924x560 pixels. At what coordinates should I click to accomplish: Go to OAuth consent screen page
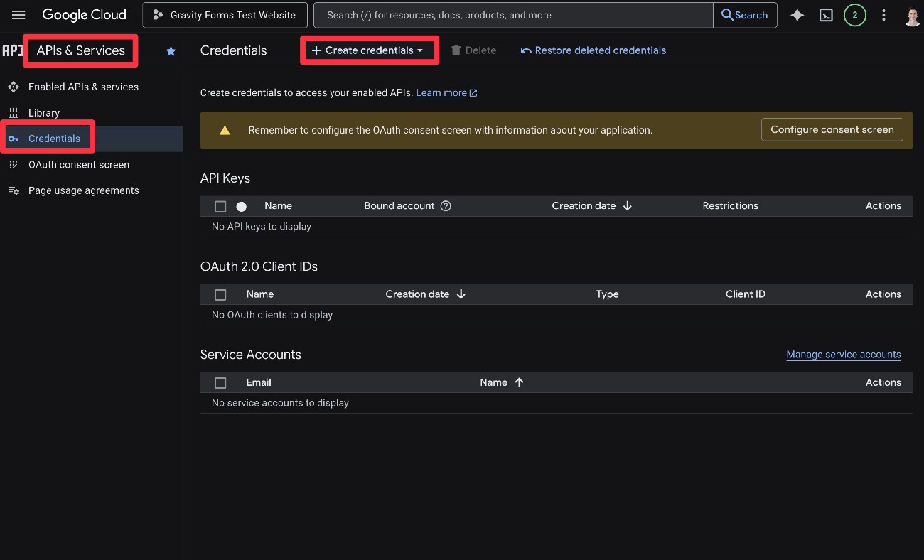(x=78, y=164)
